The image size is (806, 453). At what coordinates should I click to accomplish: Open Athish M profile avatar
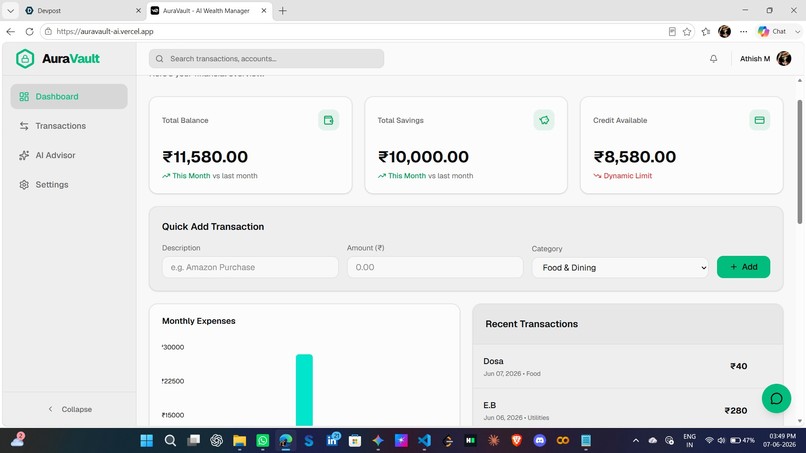(783, 59)
